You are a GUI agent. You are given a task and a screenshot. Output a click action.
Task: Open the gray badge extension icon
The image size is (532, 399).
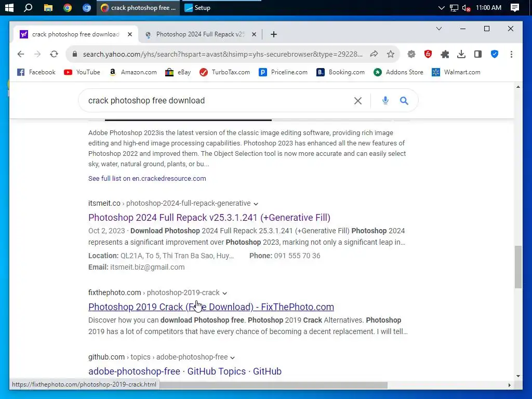(411, 54)
